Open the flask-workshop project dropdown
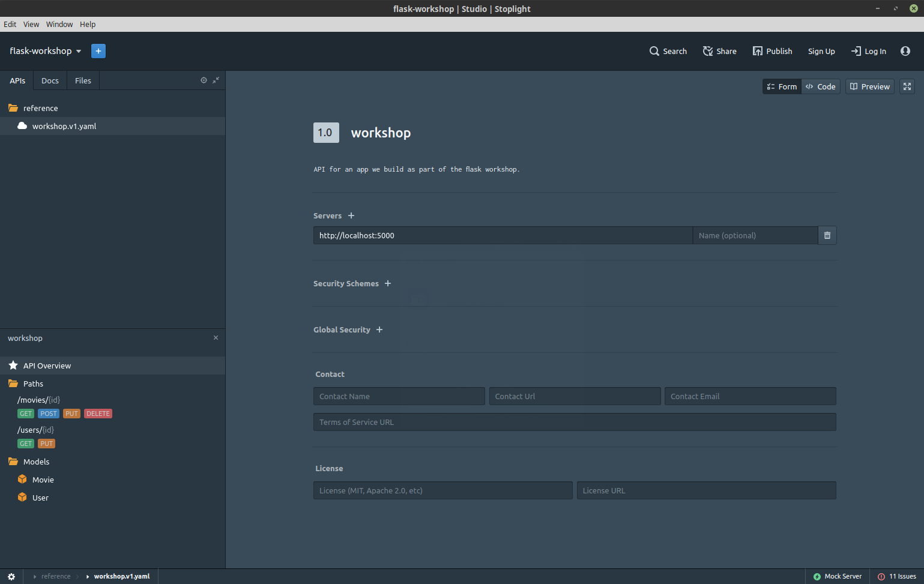 (x=46, y=51)
